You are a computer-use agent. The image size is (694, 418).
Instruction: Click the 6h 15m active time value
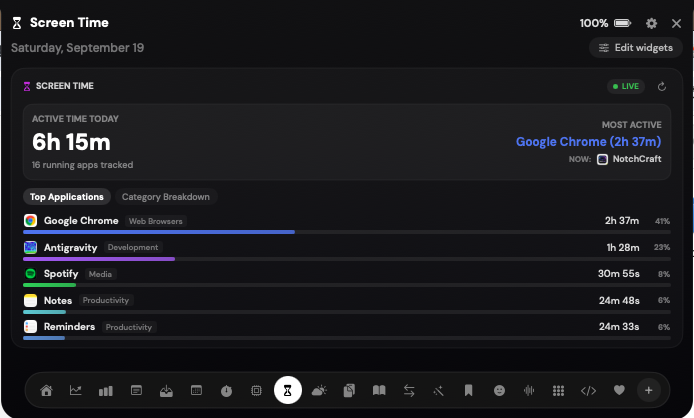tap(71, 142)
